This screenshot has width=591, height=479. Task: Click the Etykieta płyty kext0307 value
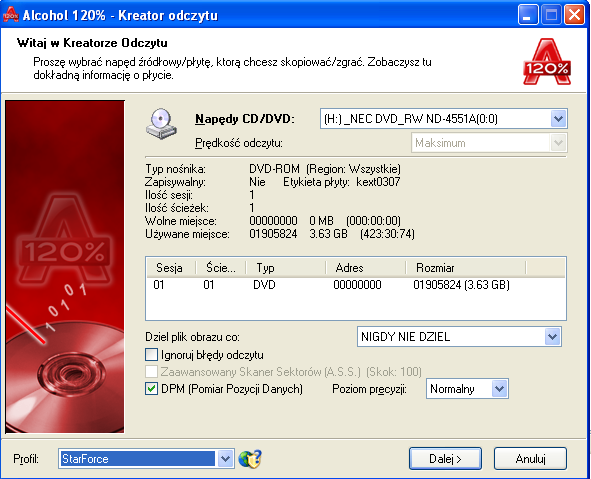coord(378,182)
